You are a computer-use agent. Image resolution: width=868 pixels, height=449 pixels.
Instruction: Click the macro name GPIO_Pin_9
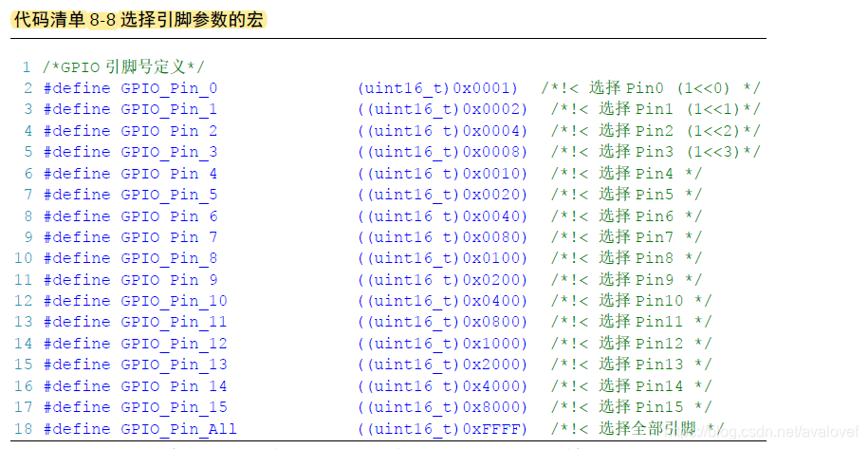(170, 280)
